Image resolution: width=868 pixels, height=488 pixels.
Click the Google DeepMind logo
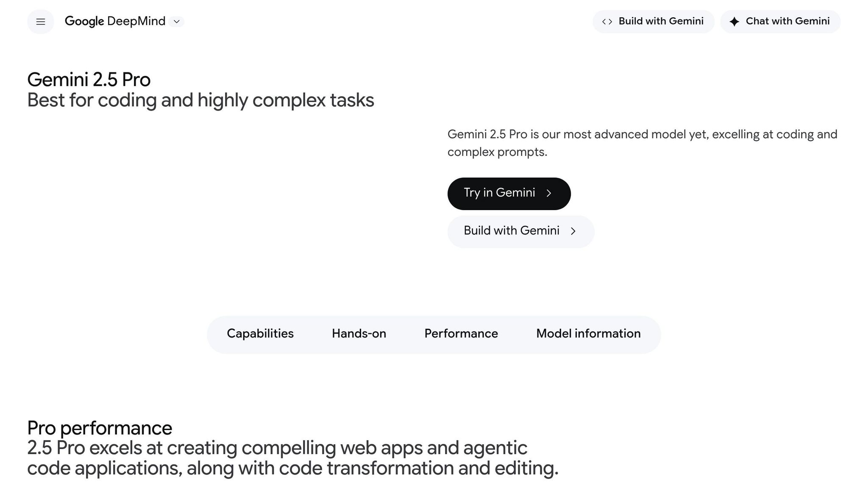(115, 21)
